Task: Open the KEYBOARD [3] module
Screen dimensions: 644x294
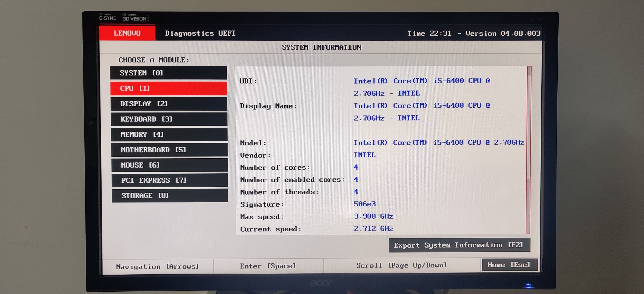Action: click(169, 119)
